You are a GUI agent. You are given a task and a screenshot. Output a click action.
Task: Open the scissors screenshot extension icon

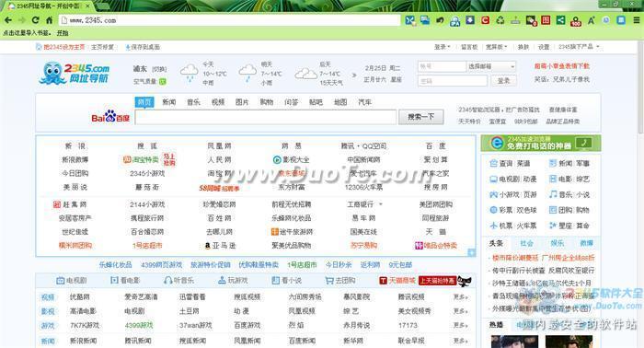409,20
